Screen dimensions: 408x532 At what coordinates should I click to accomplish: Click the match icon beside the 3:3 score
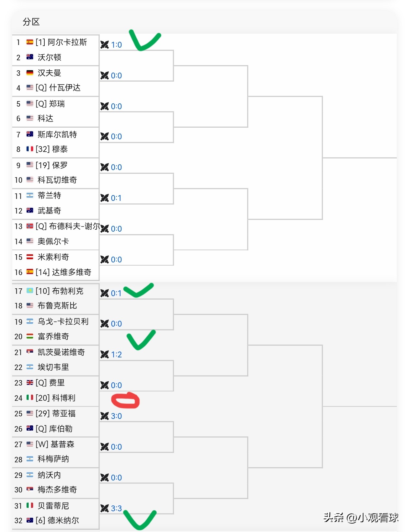click(x=104, y=508)
